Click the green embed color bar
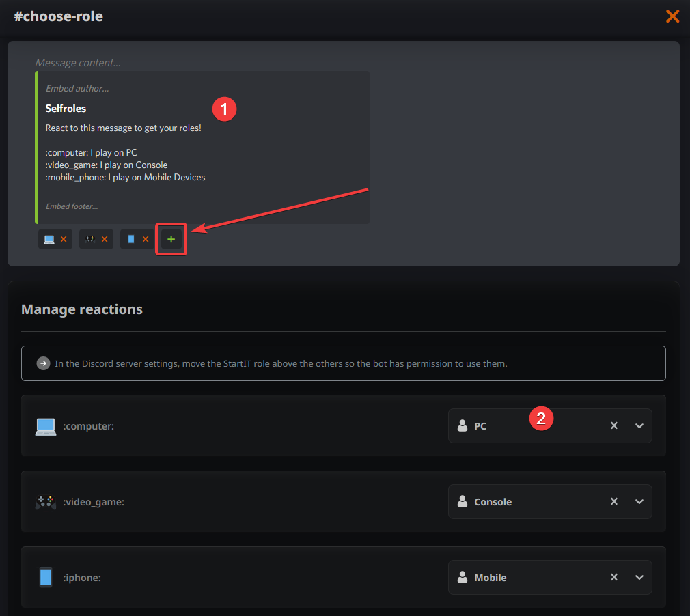 (x=36, y=147)
